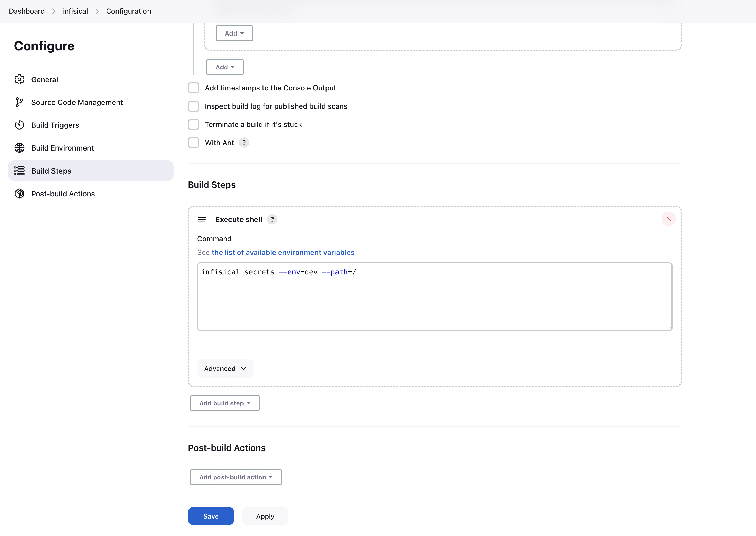The image size is (756, 536).
Task: Open the infisical breadcrumb link
Action: (75, 11)
